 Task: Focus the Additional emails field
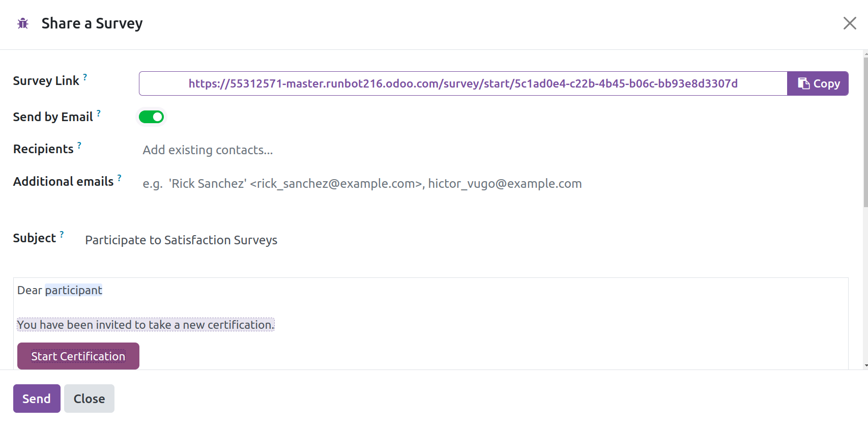pyautogui.click(x=494, y=184)
